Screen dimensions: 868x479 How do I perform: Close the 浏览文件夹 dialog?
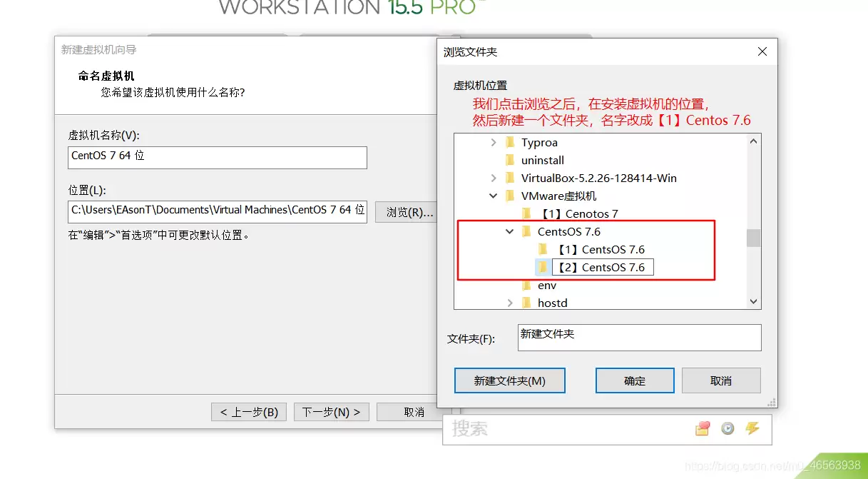(762, 51)
